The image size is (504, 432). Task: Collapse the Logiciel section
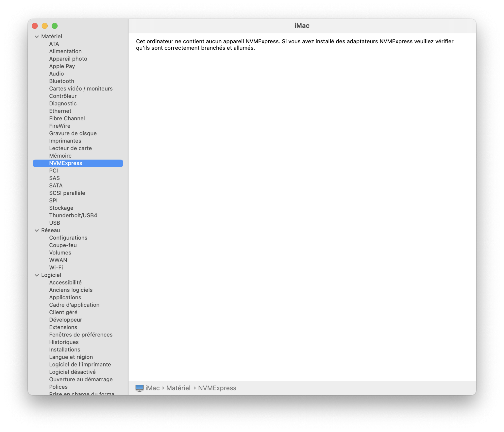[x=37, y=275]
